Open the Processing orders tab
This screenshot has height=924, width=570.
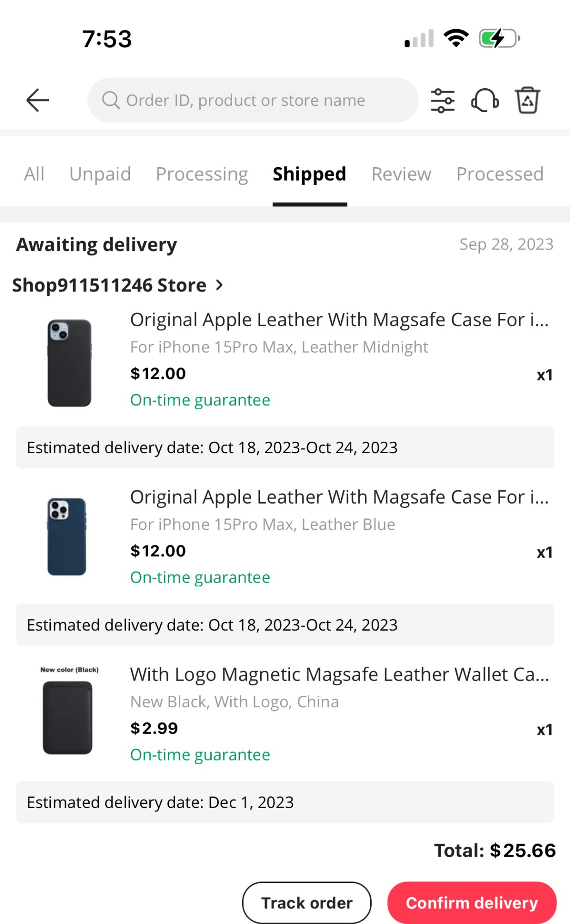pos(202,174)
